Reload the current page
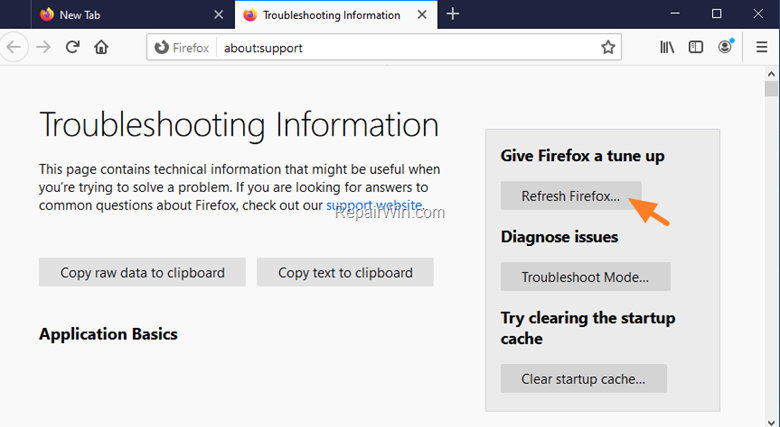780x427 pixels. coord(73,47)
